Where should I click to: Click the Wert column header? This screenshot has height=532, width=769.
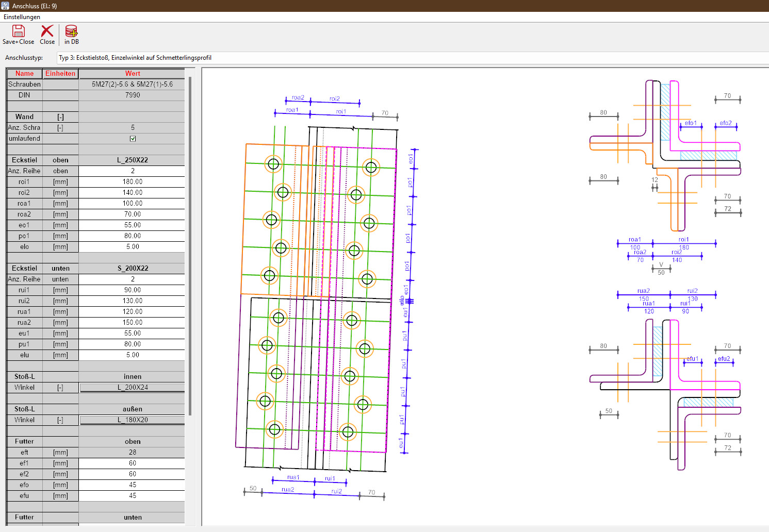(132, 74)
